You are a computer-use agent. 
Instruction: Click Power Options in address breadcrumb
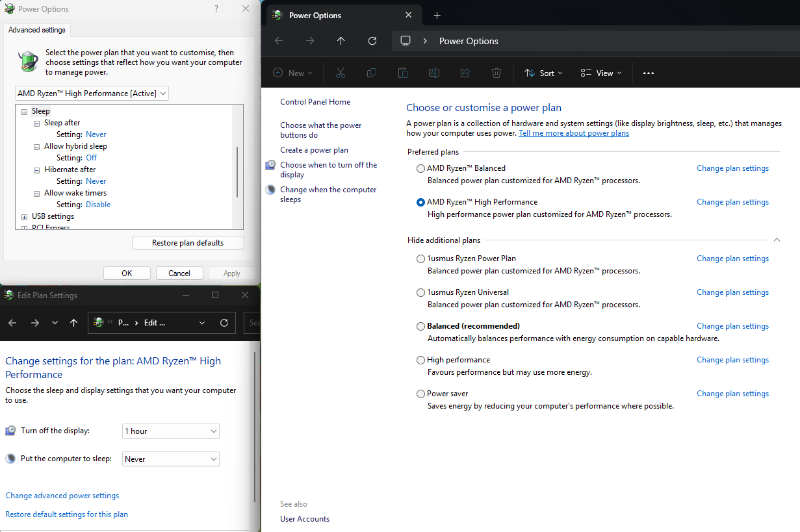[x=469, y=41]
